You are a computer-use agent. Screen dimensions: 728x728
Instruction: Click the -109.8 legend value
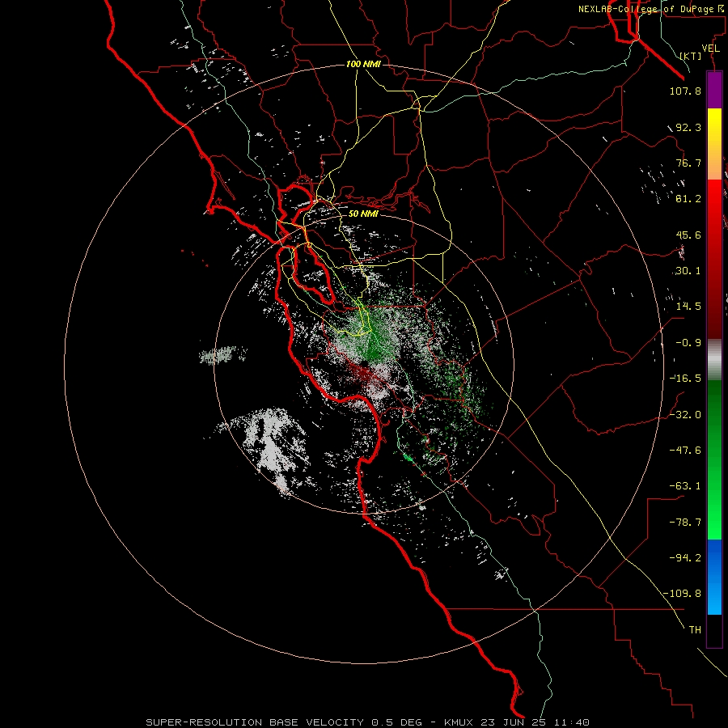pyautogui.click(x=682, y=594)
